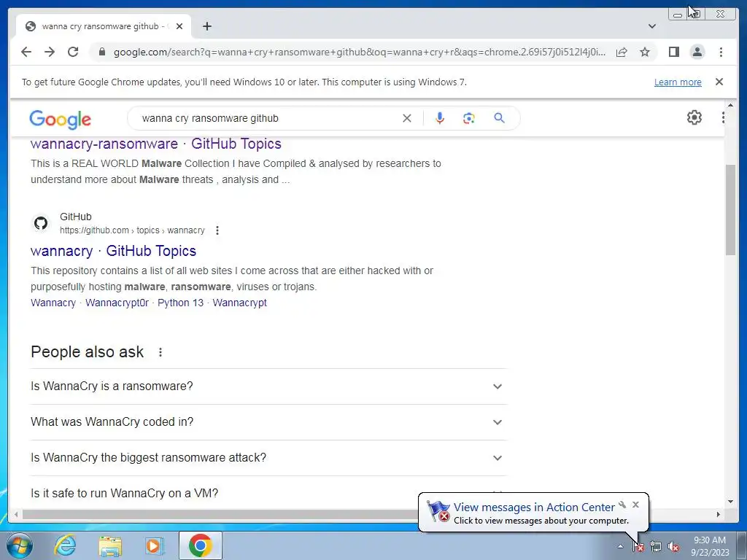Expand 'Is WannaCry is a ransomware?'
This screenshot has height=560, width=747.
(268, 386)
